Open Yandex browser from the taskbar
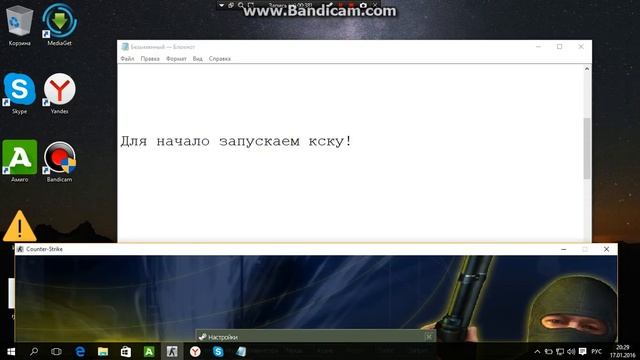The width and height of the screenshot is (640, 360). [x=195, y=351]
